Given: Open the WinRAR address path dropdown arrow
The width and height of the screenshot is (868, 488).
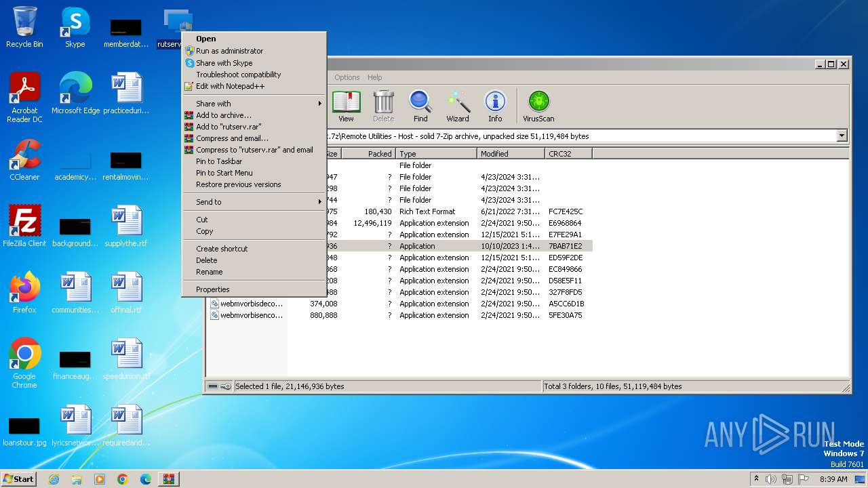Looking at the screenshot, I should [x=842, y=136].
